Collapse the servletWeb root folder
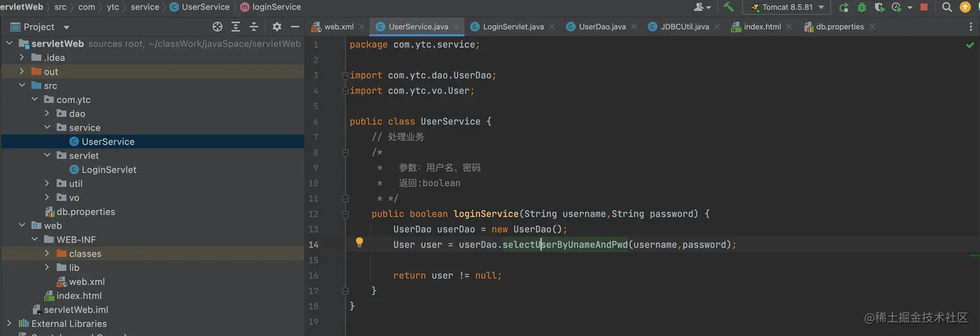Viewport: 980px width, 336px height. 9,43
